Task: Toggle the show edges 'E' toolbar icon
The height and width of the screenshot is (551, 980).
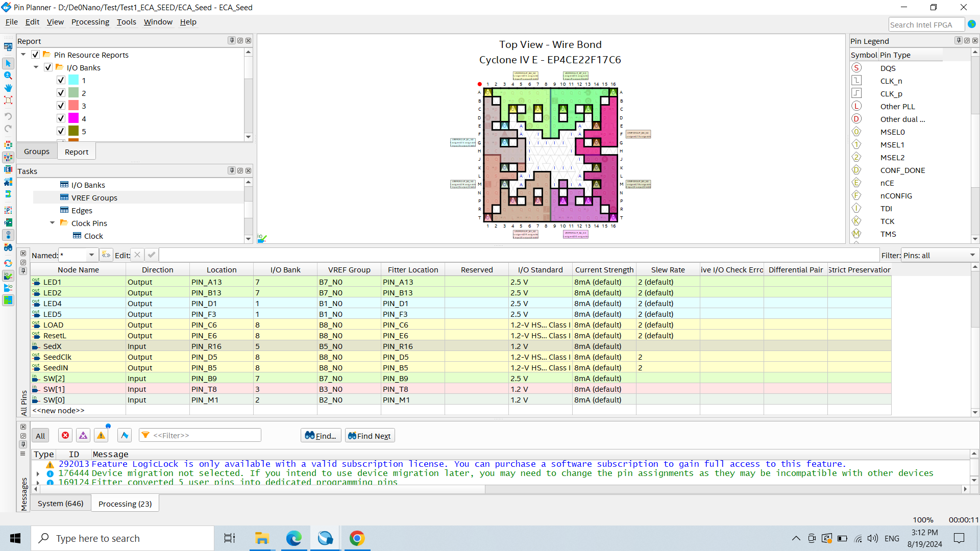Action: (x=8, y=169)
